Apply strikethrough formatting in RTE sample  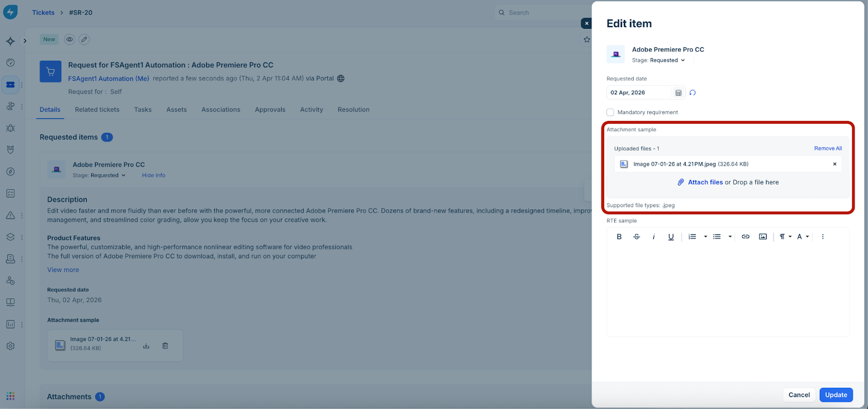coord(636,237)
